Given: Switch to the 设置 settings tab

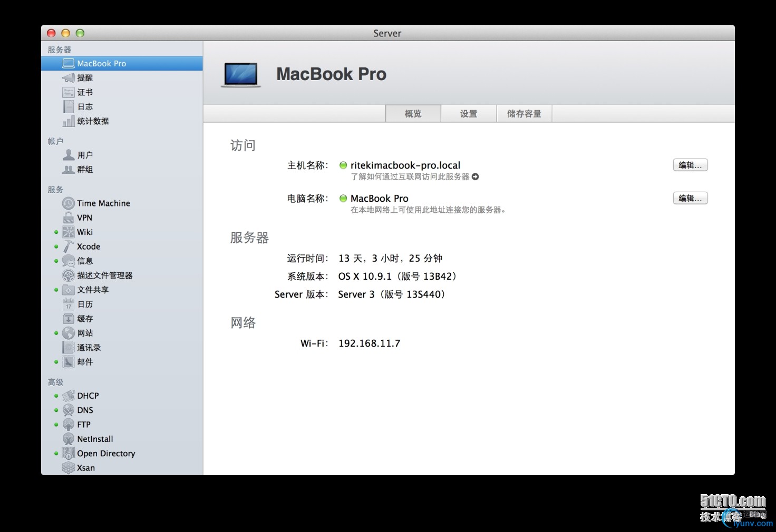Looking at the screenshot, I should coord(469,114).
